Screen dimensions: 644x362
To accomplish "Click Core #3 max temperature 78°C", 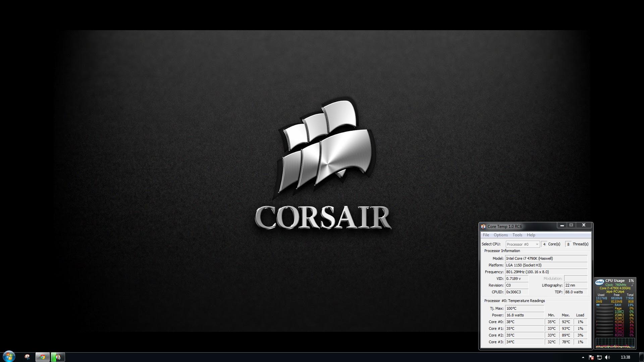I will (566, 342).
